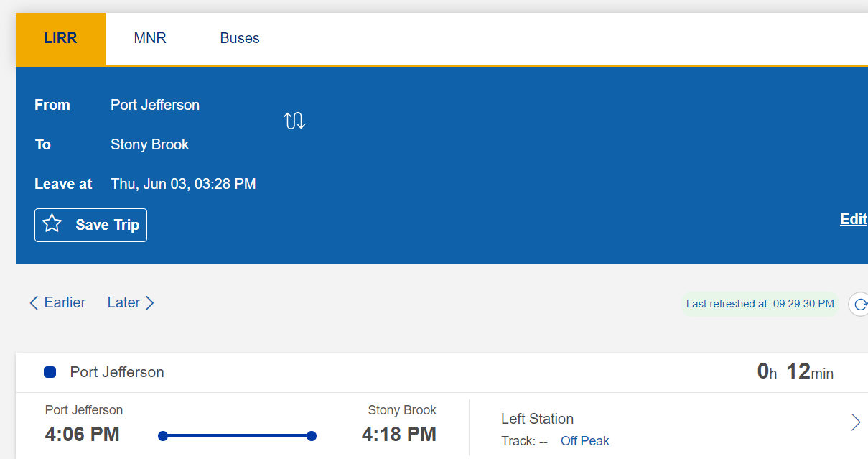Click the Port Jefferson origin field

click(155, 105)
